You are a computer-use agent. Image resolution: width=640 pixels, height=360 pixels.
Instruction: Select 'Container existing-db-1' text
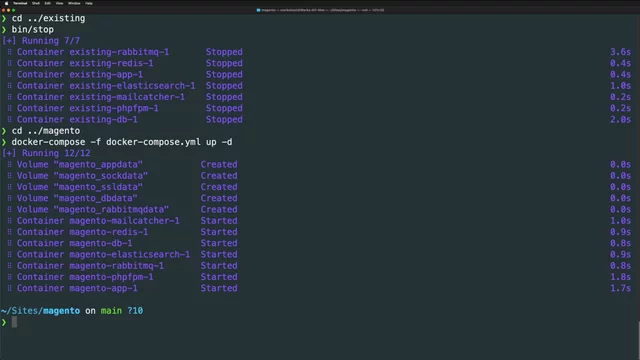pos(77,120)
